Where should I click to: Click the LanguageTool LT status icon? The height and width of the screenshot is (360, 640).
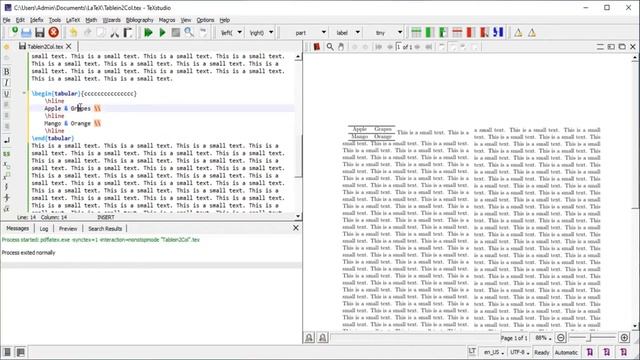point(472,351)
